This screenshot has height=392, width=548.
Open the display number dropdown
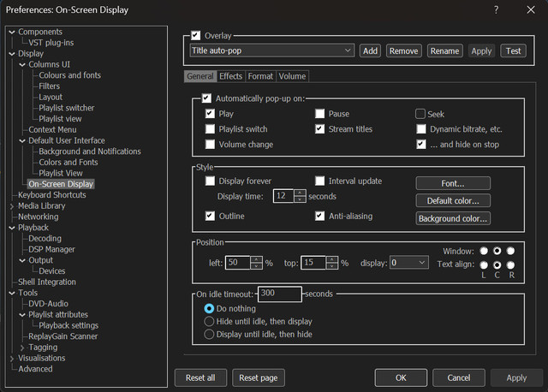pos(409,263)
